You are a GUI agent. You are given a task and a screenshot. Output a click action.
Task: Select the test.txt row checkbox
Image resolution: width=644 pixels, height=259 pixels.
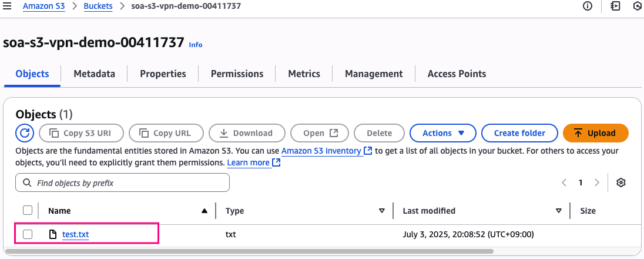point(28,235)
